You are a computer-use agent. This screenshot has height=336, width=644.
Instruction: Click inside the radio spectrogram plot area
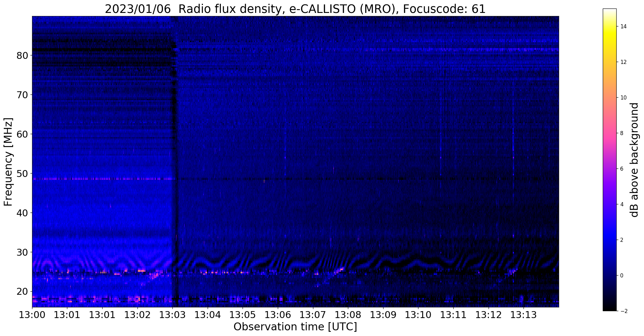295,162
